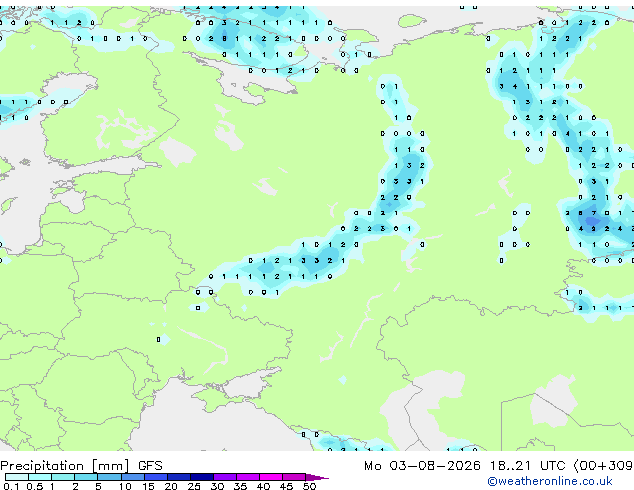Click the 25 to 30 mm navy swatch
The image size is (634, 490).
[x=202, y=477]
